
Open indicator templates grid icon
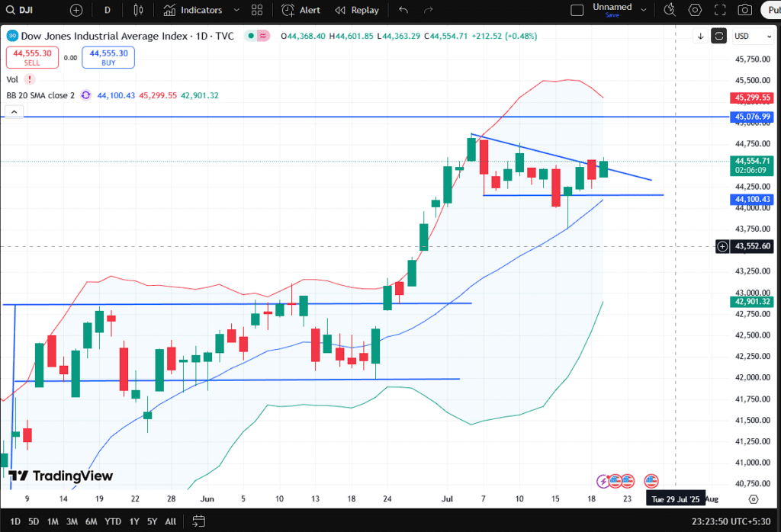coord(257,10)
